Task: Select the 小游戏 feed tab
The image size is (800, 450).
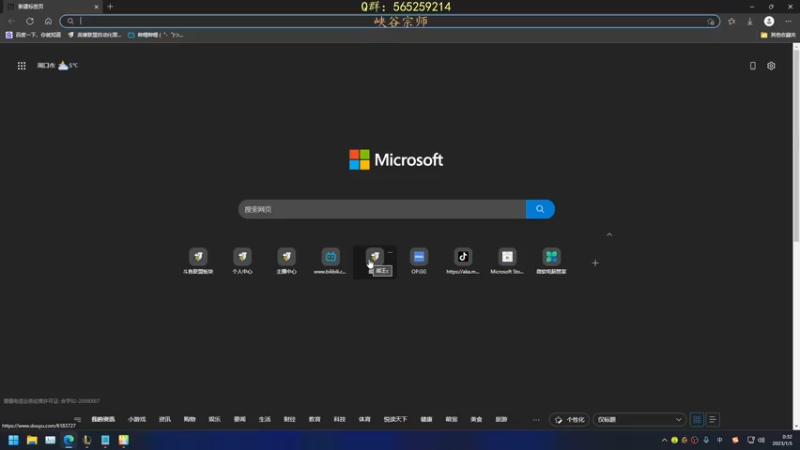Action: pyautogui.click(x=137, y=419)
